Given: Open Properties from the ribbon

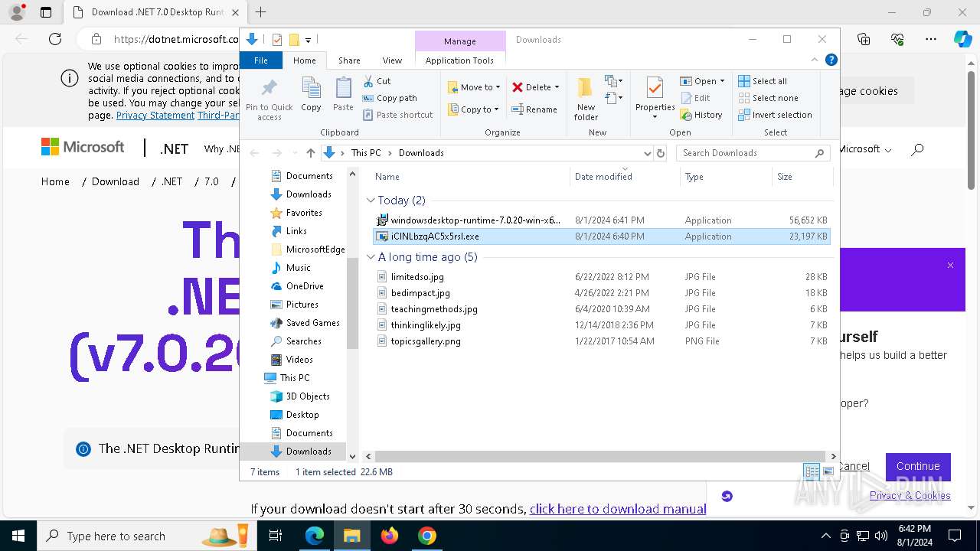Looking at the screenshot, I should pos(655,98).
